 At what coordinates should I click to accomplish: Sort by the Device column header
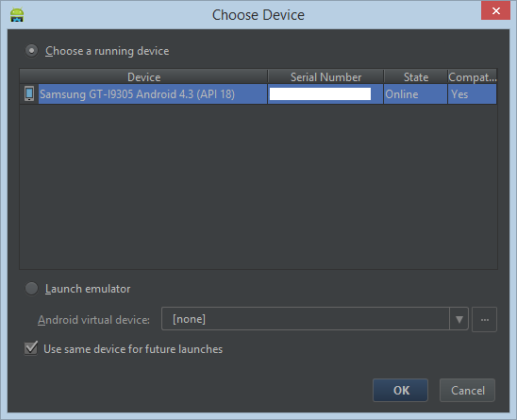click(143, 76)
